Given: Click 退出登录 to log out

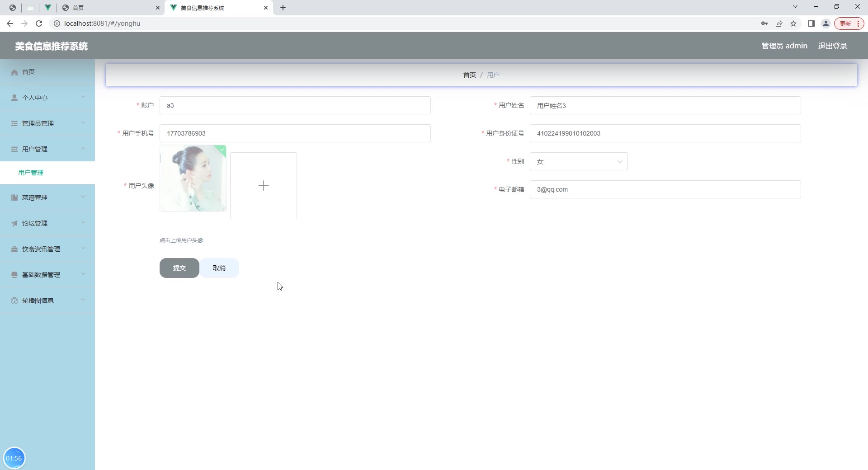Looking at the screenshot, I should [833, 46].
